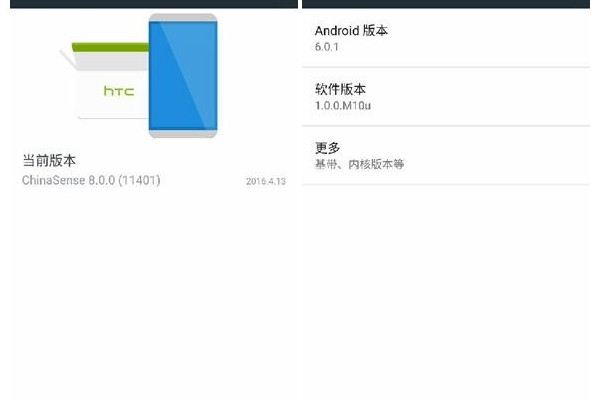Tap the HTC phone and box illustration
This screenshot has height=400, width=600.
click(x=139, y=76)
